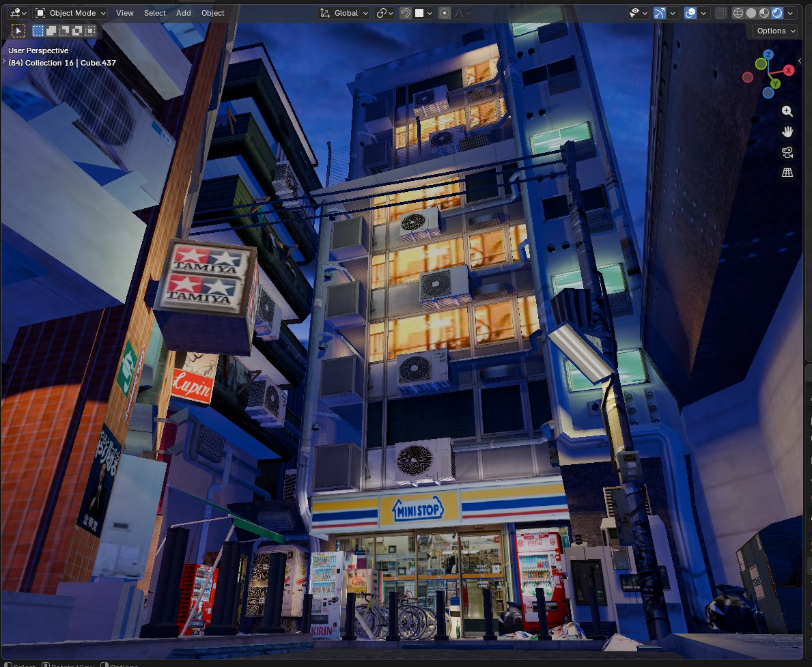812x667 pixels.
Task: Click the negative Z axis dot
Action: pos(768,93)
